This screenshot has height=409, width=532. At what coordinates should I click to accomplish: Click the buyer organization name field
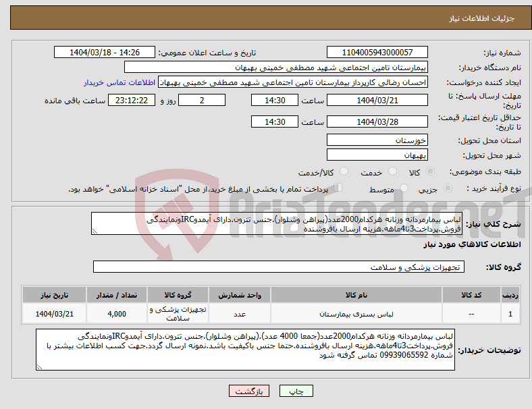tap(276, 67)
